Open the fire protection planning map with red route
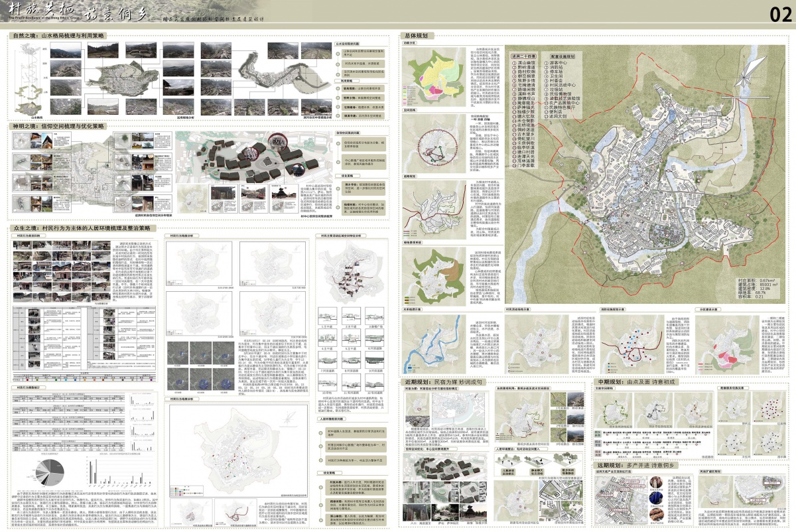 [632, 343]
